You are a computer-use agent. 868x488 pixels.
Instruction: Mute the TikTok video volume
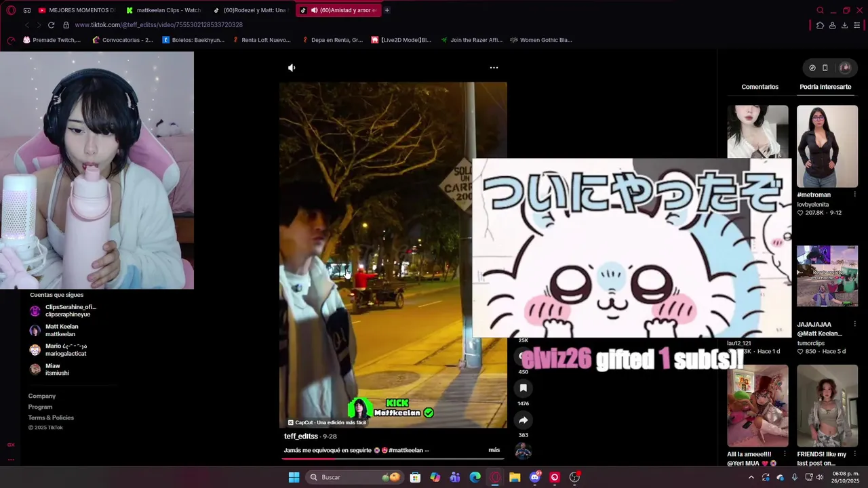point(292,68)
